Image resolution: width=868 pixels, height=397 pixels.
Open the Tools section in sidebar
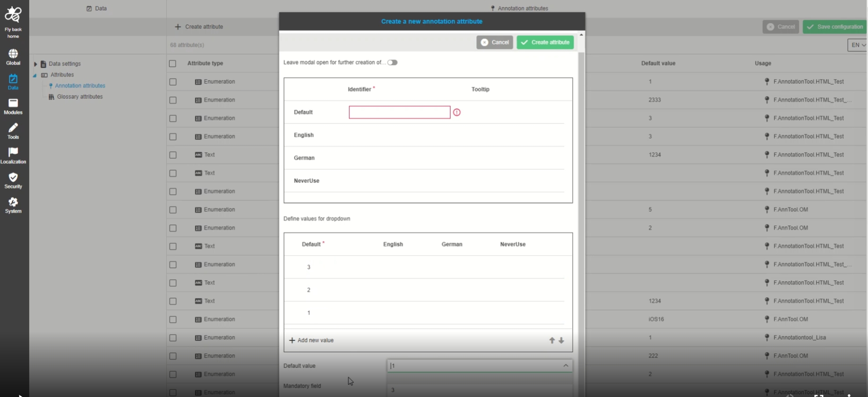coord(13,131)
